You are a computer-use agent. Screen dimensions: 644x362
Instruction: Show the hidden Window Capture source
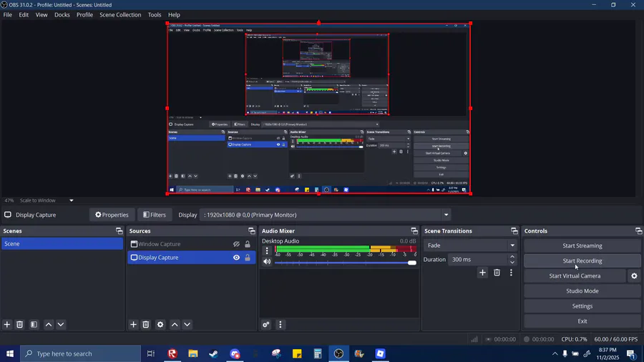pos(236,244)
